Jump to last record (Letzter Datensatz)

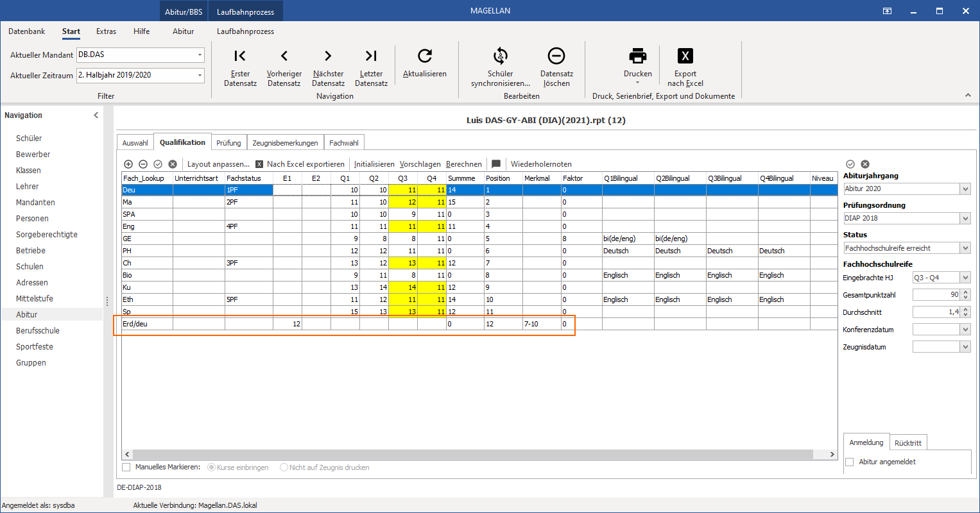click(372, 67)
